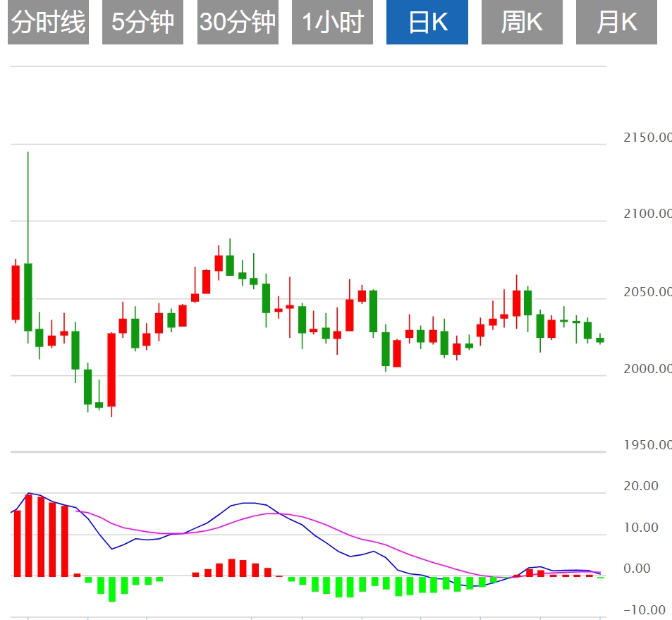Click the first red candlestick on the left

tap(16, 292)
